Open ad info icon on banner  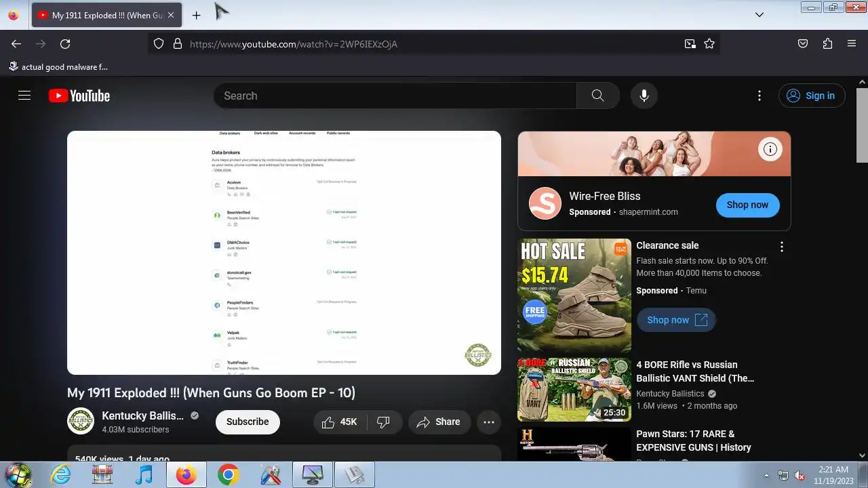[770, 149]
